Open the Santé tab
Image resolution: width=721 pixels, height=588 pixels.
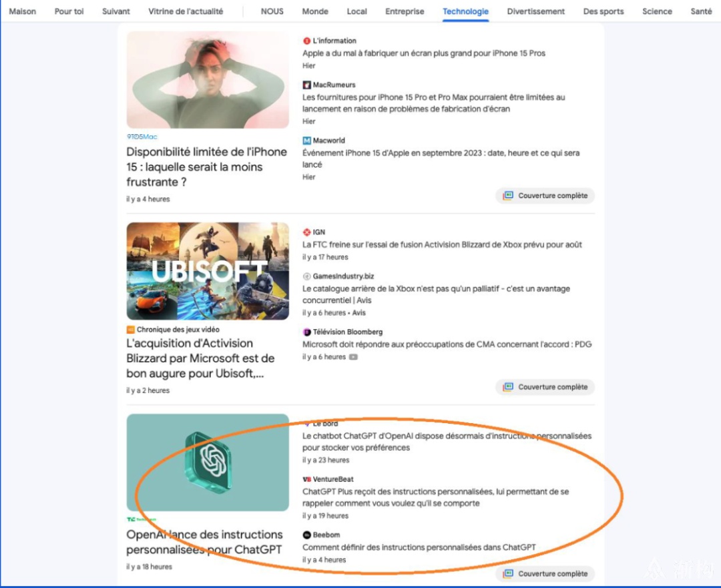click(701, 11)
